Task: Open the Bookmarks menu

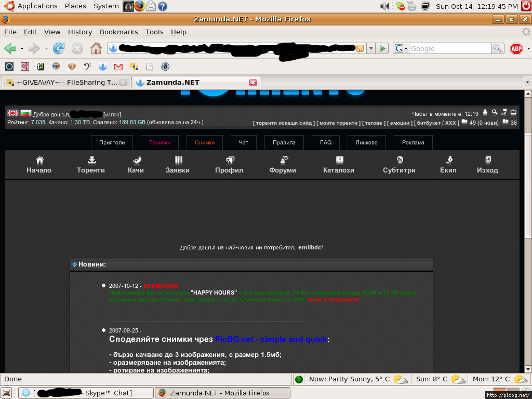Action: pos(118,32)
